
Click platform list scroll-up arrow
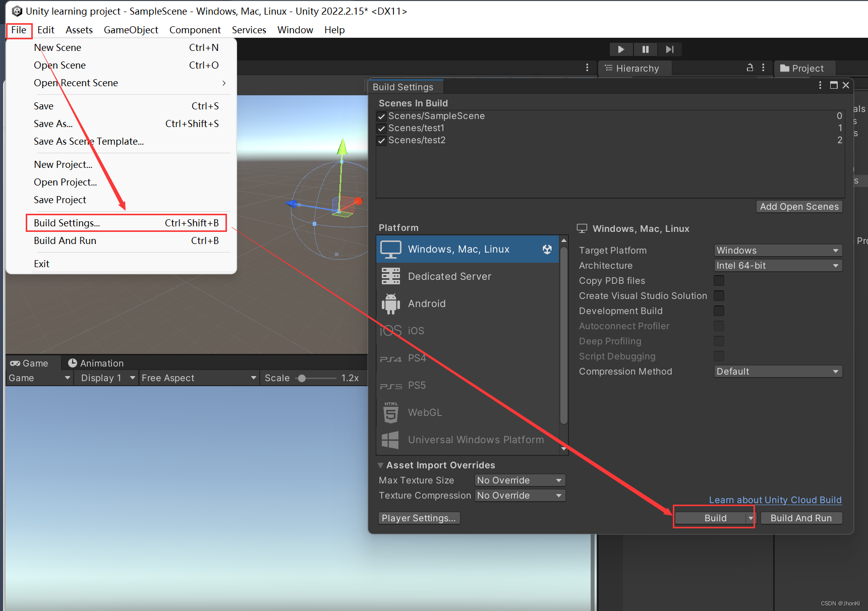coord(564,240)
